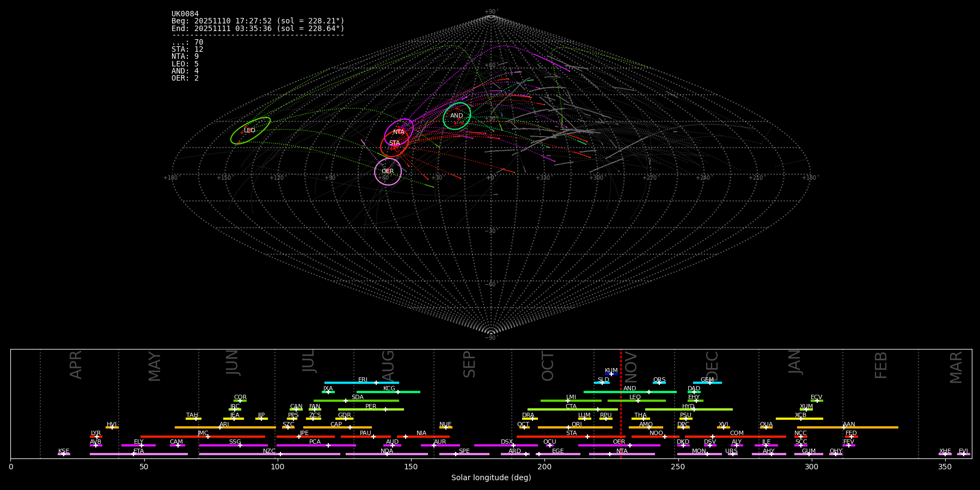The width and height of the screenshot is (980, 490).
Task: Select the AND radiant circle on sky map
Action: tap(457, 116)
